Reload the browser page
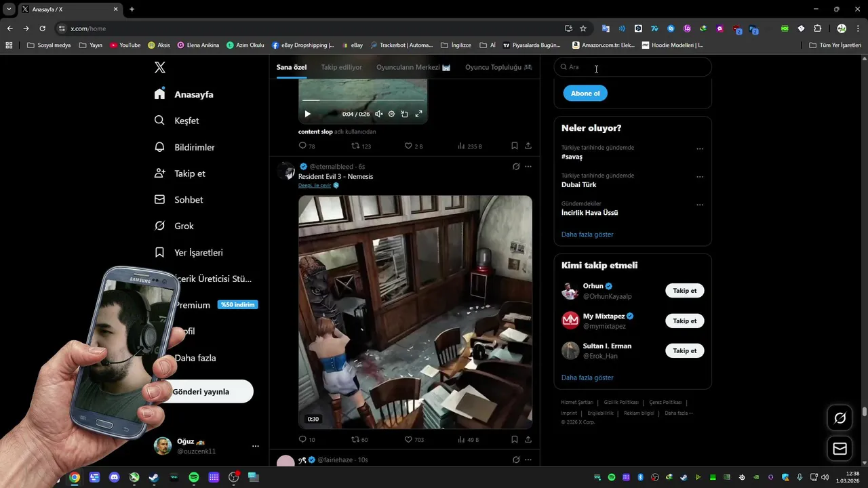This screenshot has width=868, height=488. 42,28
